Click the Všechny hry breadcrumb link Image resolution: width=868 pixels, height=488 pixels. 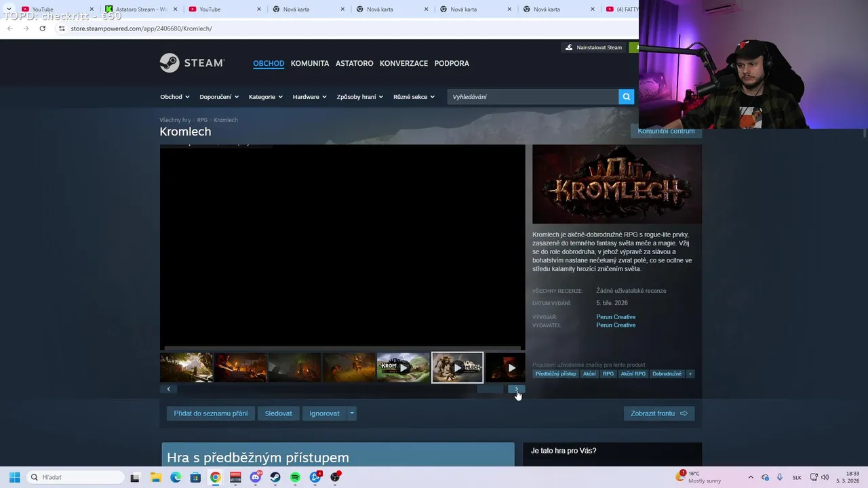pyautogui.click(x=175, y=120)
